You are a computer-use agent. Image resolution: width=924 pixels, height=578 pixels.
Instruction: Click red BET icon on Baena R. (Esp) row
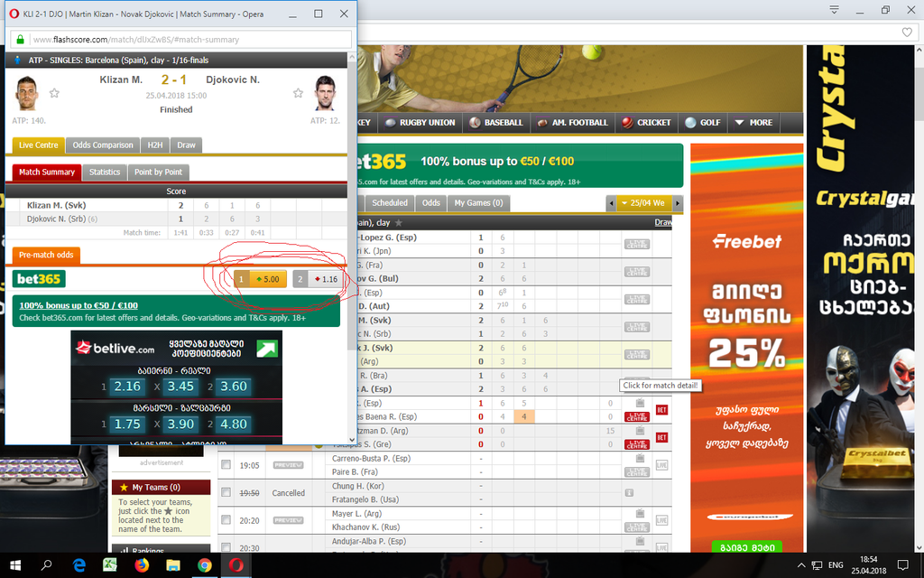[x=661, y=410]
